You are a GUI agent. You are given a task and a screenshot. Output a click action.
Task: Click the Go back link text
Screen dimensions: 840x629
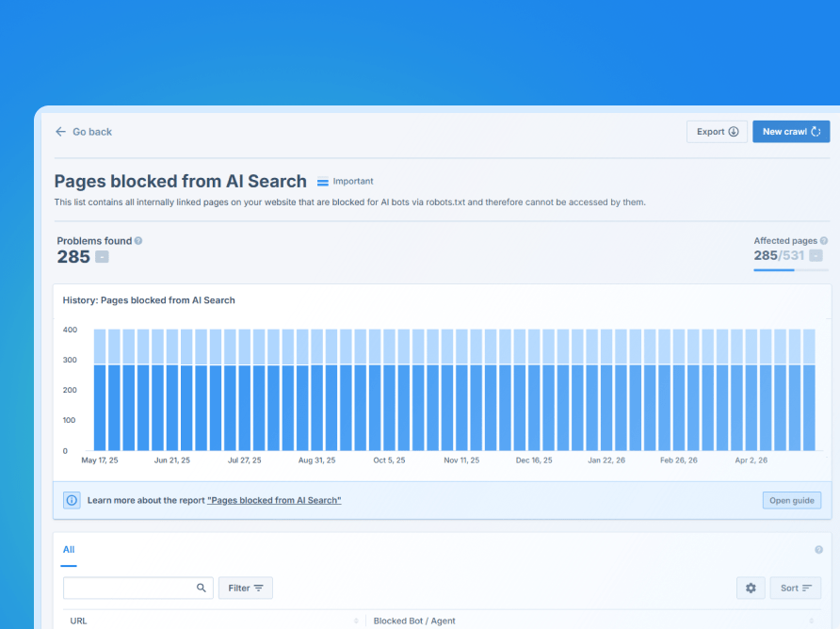tap(92, 132)
